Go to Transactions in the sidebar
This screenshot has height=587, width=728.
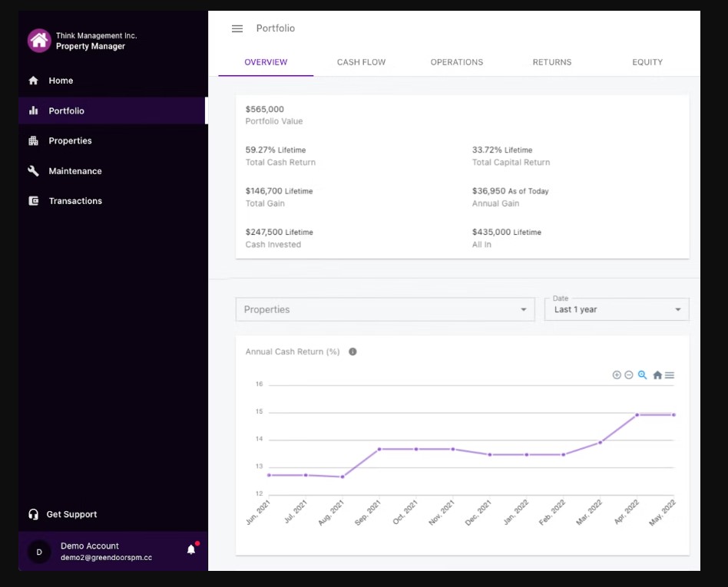[74, 201]
